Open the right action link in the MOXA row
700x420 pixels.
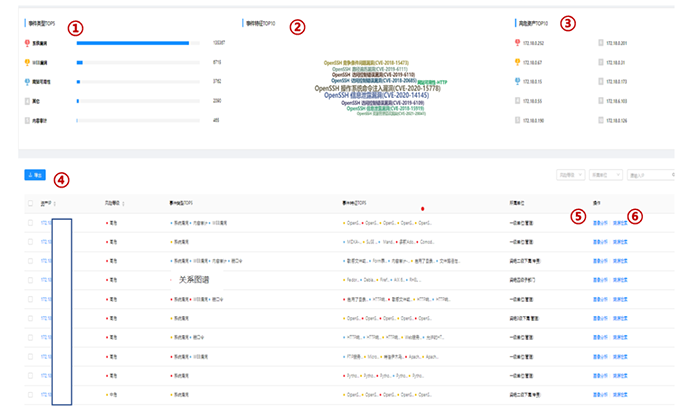(x=620, y=242)
